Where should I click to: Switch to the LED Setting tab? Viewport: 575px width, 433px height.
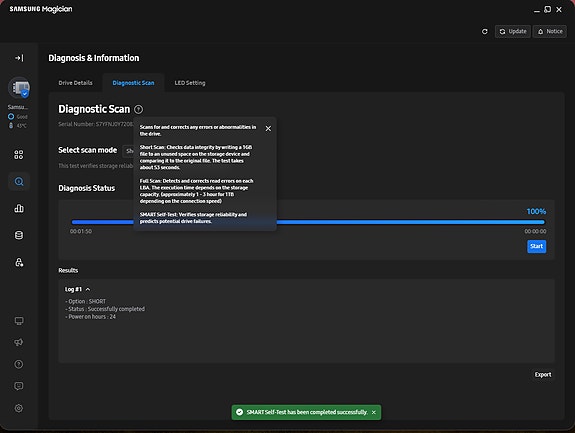[190, 83]
